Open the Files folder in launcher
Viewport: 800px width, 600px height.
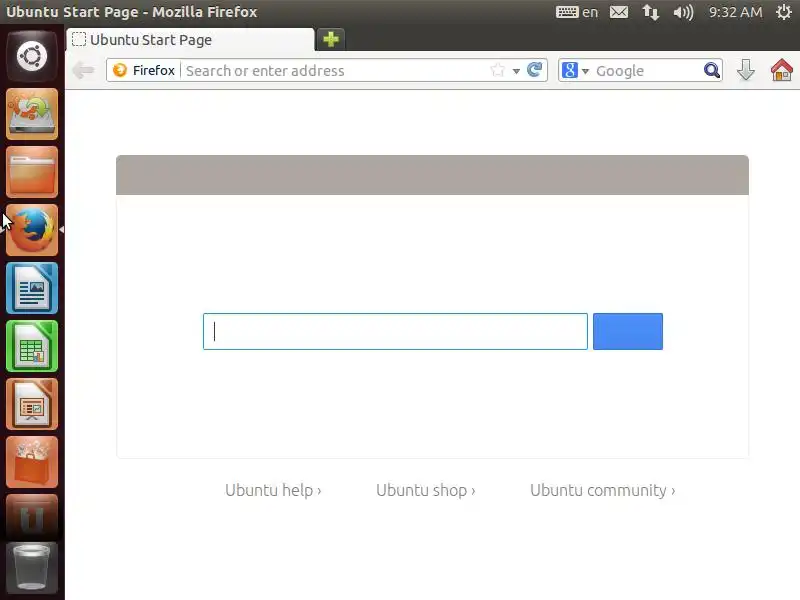point(32,172)
